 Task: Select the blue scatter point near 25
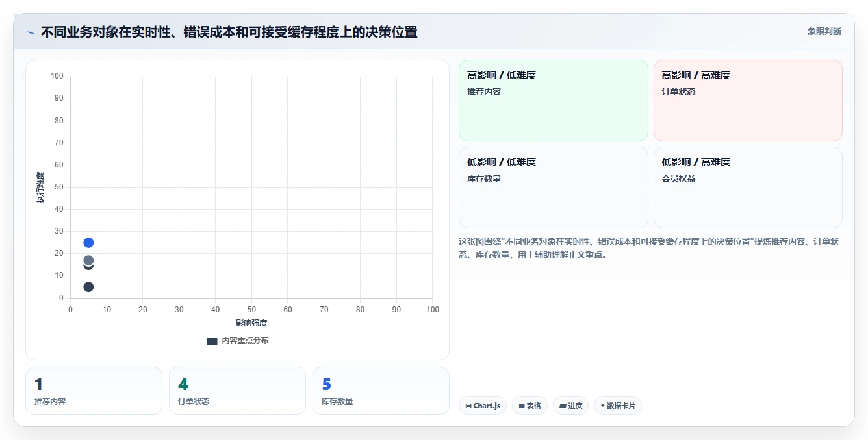[88, 243]
